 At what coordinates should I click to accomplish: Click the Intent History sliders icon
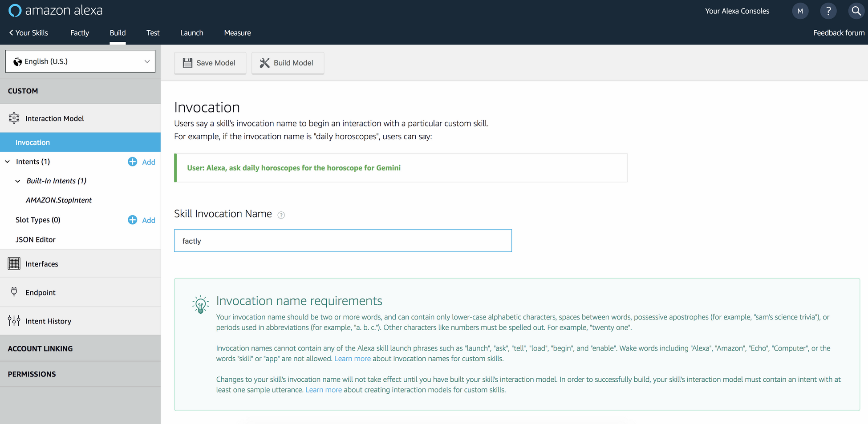pyautogui.click(x=14, y=321)
